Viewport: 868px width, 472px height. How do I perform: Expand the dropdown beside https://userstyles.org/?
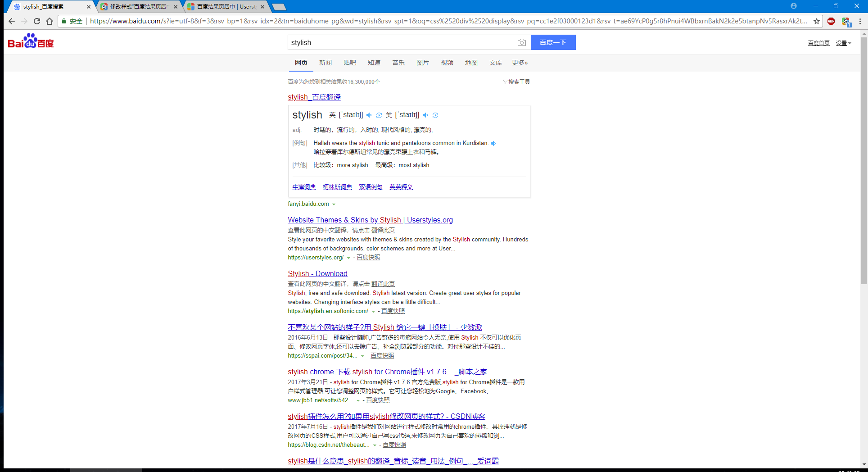pos(349,258)
